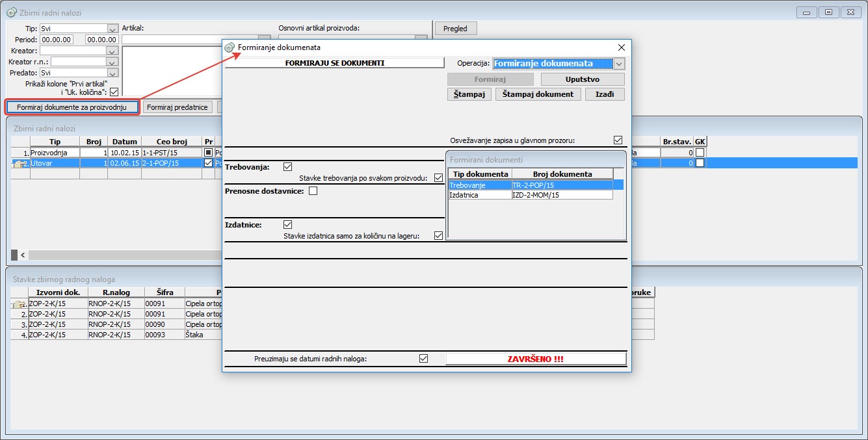Select the IZD-2-MOM/15 document cell
Viewport: 868px width, 440px height.
pos(562,194)
